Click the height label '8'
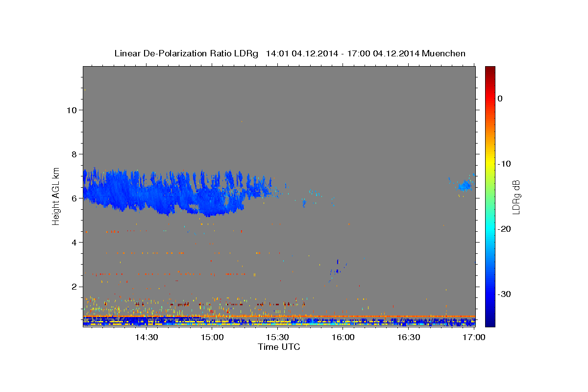 pos(73,154)
